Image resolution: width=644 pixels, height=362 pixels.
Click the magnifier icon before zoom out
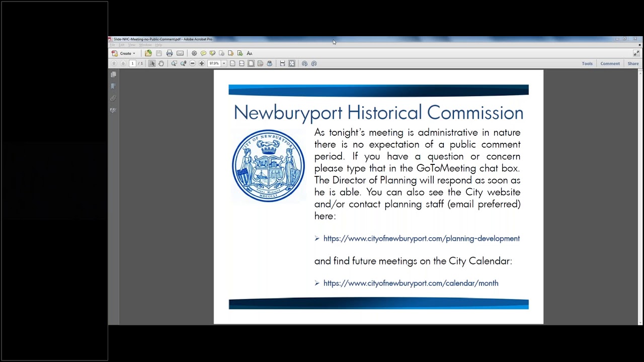183,63
